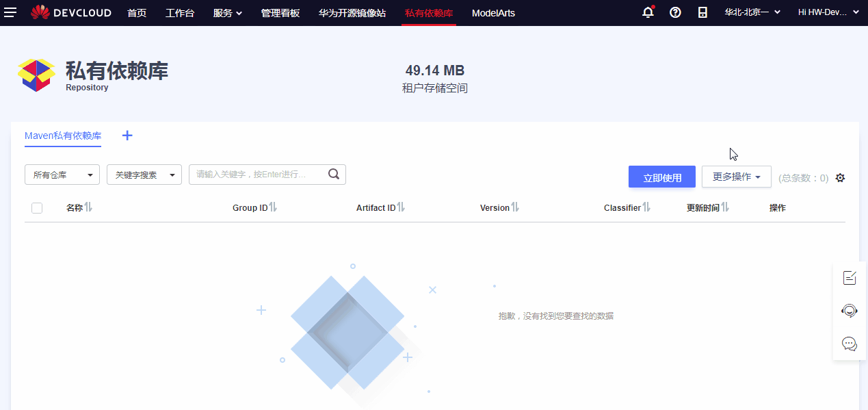Contact customer service via headset icon
Viewport: 868px width, 410px height.
pyautogui.click(x=849, y=311)
